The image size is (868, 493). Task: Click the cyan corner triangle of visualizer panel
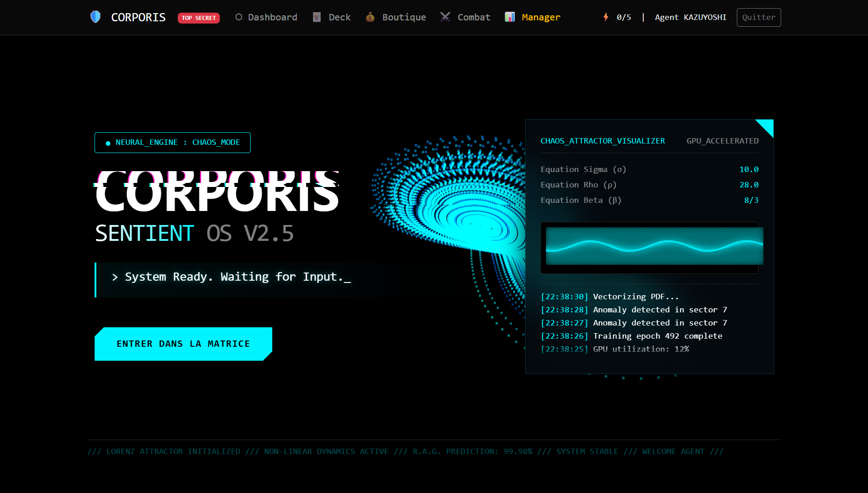[x=767, y=126]
